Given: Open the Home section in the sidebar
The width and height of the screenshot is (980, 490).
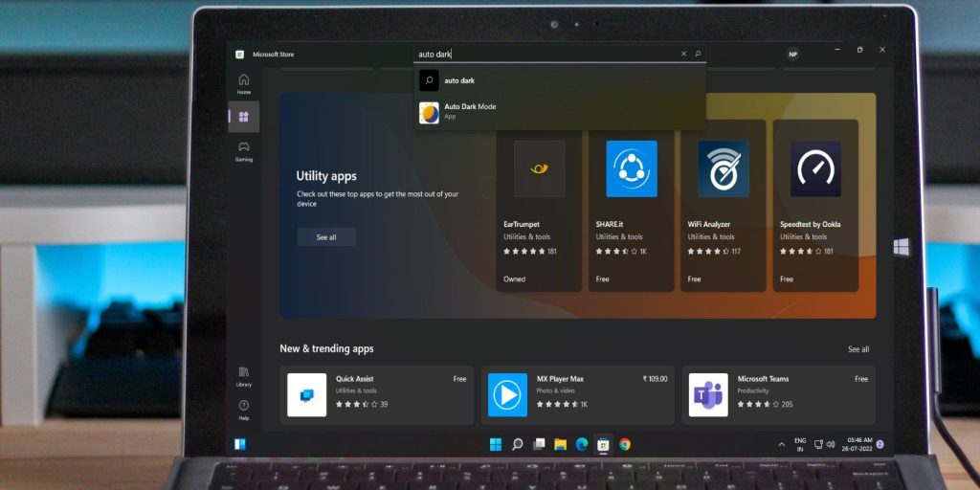Looking at the screenshot, I should [x=244, y=84].
